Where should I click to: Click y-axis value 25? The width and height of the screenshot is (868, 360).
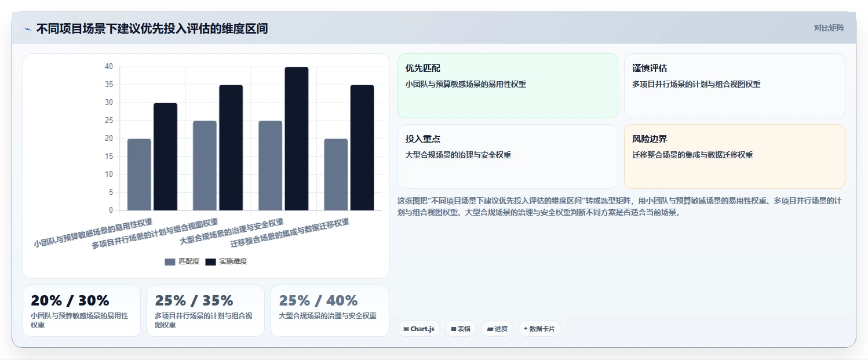109,121
